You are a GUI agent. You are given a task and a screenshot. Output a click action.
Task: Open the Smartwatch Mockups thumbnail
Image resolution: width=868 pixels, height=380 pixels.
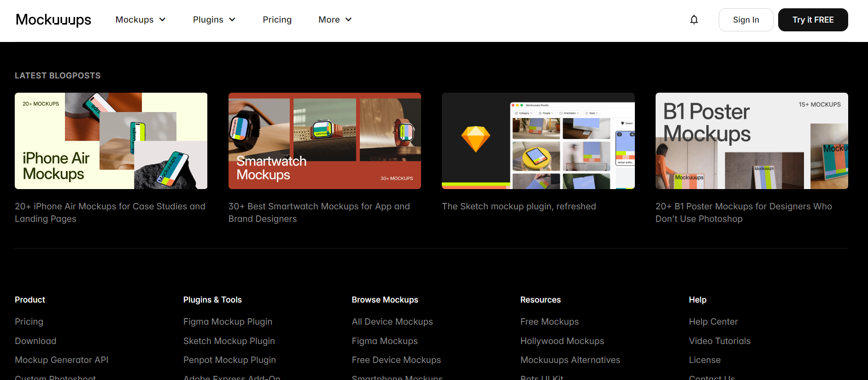pos(325,141)
